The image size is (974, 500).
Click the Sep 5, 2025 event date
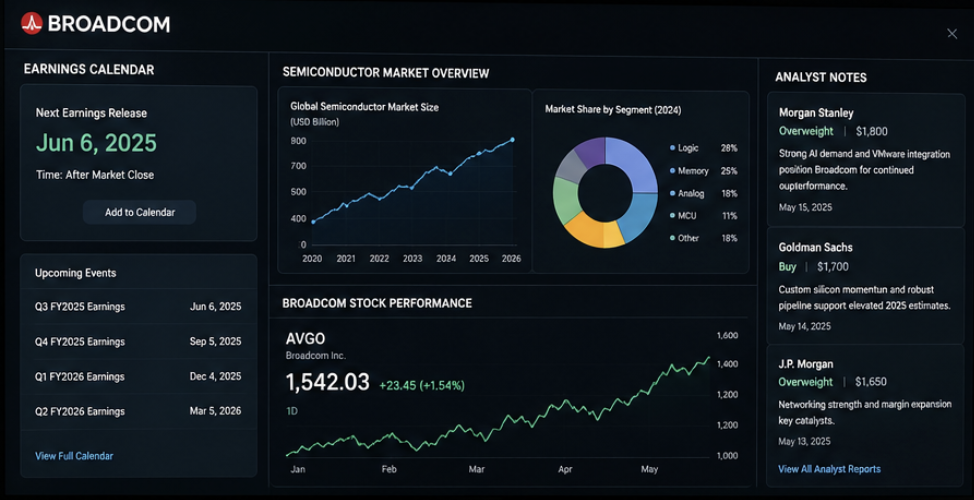pyautogui.click(x=216, y=342)
